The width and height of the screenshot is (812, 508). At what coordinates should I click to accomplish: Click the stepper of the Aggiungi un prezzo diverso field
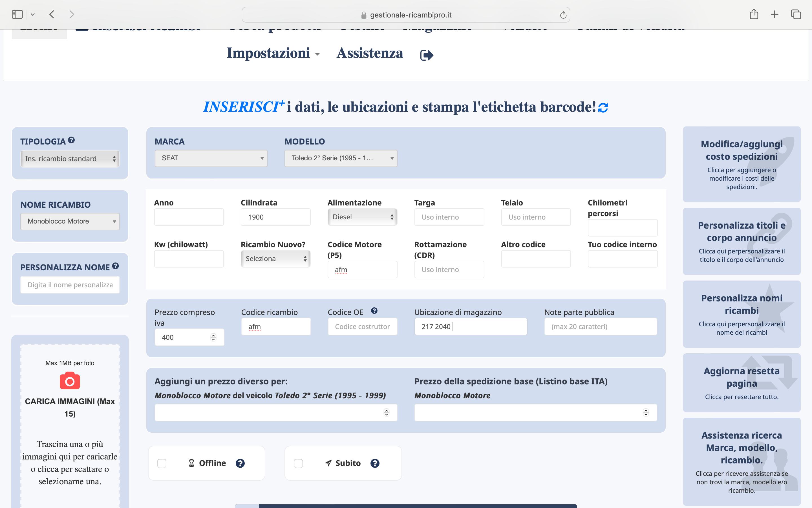tap(387, 413)
